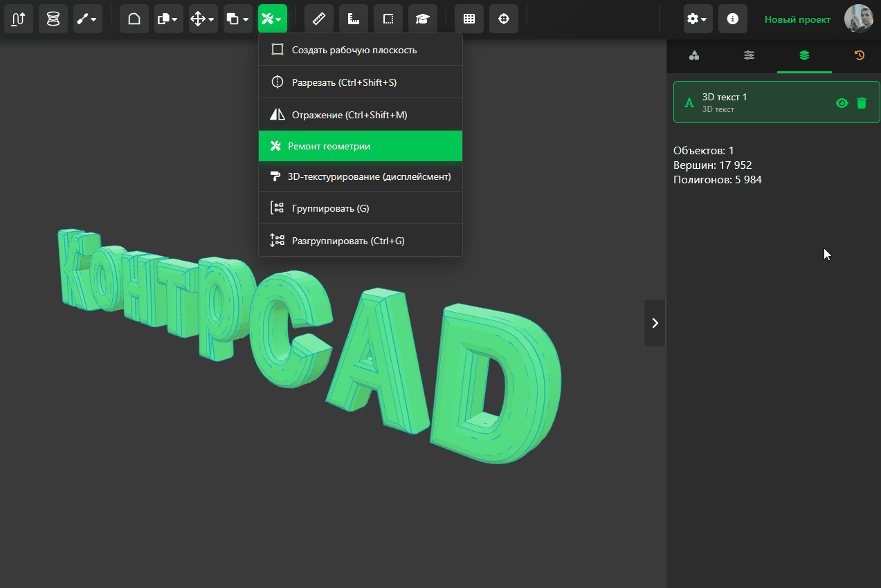Select Создать рабочую плоскость menu entry
Viewport: 881px width, 588px height.
[x=361, y=50]
